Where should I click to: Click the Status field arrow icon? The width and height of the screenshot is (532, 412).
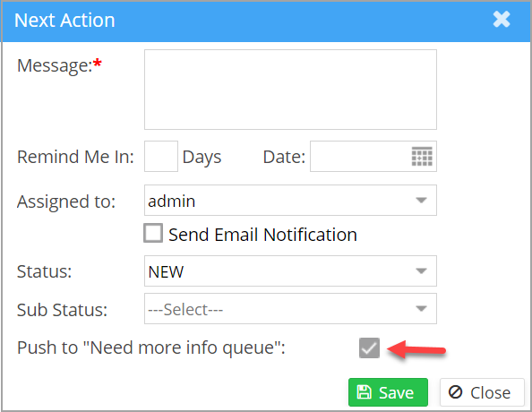pyautogui.click(x=421, y=271)
